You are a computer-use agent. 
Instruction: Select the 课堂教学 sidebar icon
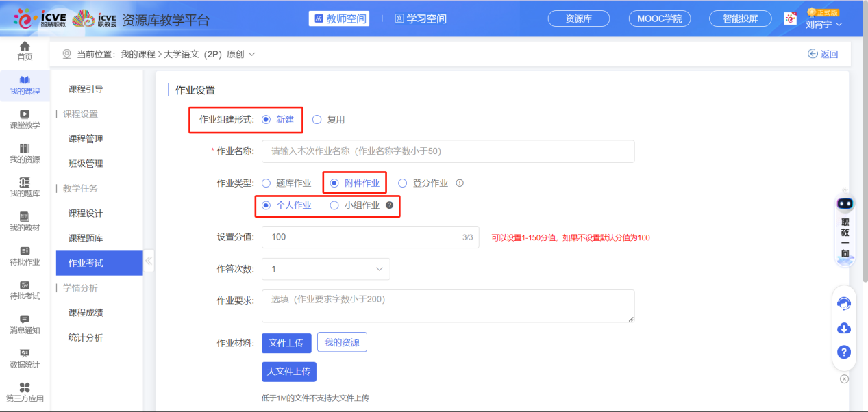(25, 118)
